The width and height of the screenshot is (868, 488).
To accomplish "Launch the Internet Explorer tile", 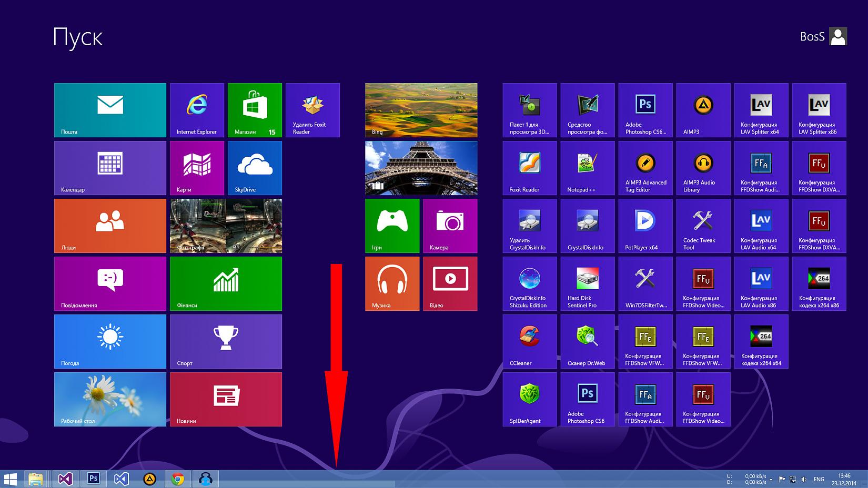I will pos(197,110).
